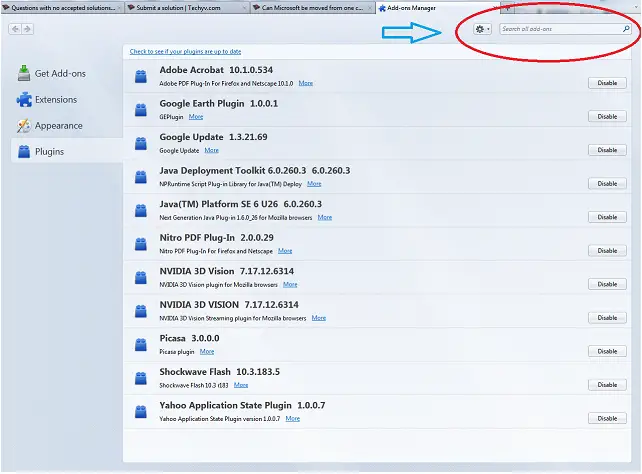Open More link for Google Earth Plugin
This screenshot has height=474, width=642.
pos(196,117)
